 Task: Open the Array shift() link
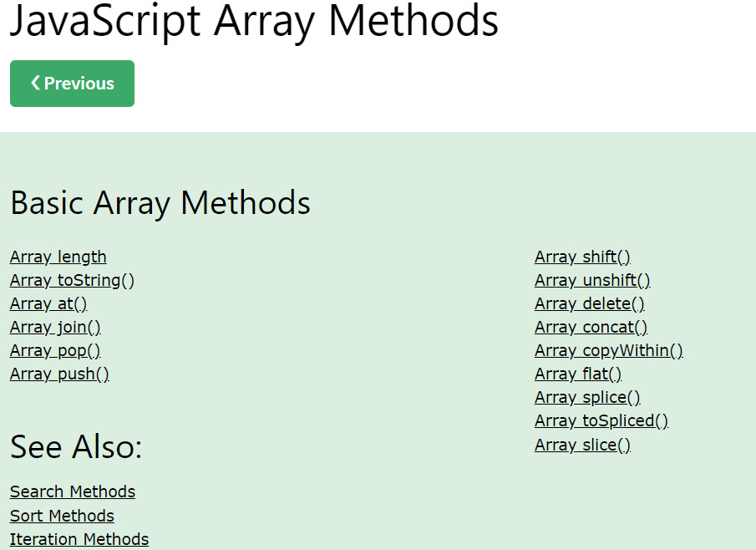582,257
